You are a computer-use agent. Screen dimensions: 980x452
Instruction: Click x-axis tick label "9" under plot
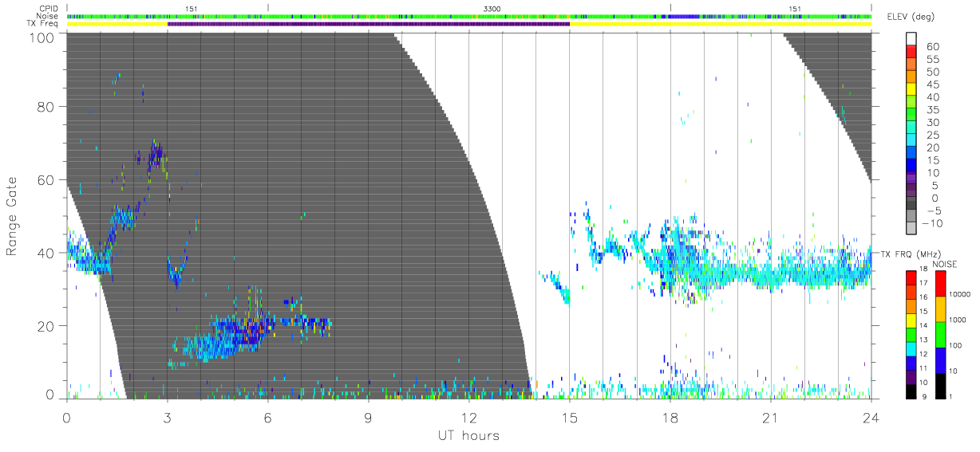(368, 417)
